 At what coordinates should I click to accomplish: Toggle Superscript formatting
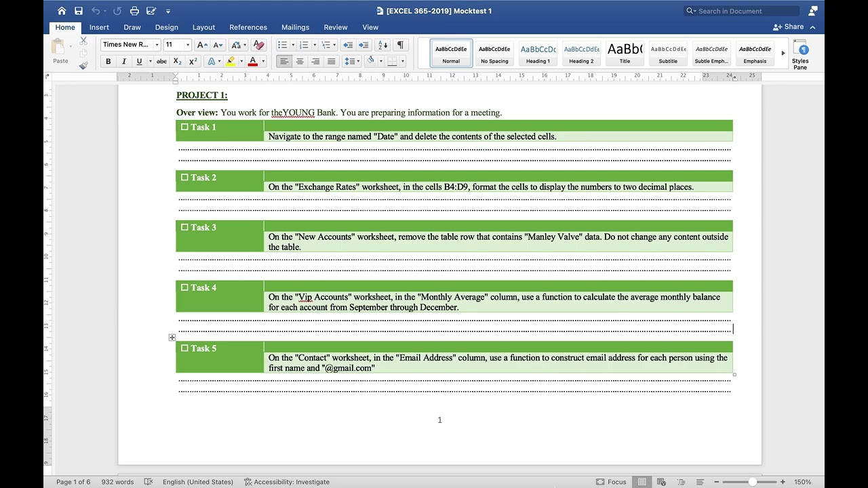[x=193, y=61]
